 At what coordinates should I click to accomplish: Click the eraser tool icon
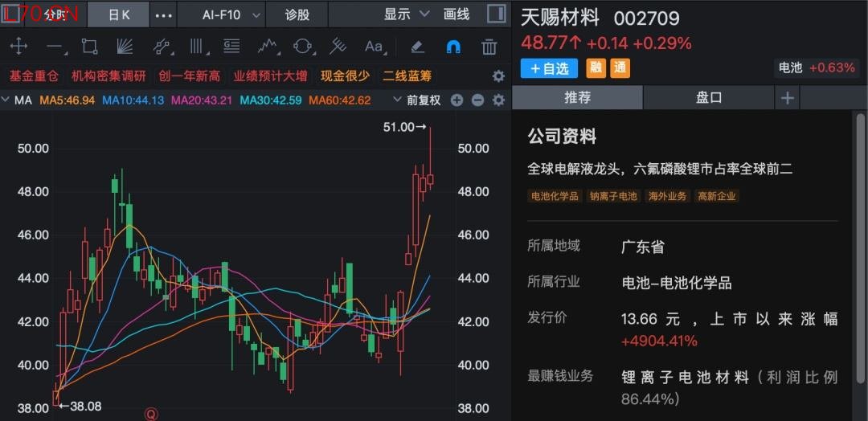tap(417, 46)
